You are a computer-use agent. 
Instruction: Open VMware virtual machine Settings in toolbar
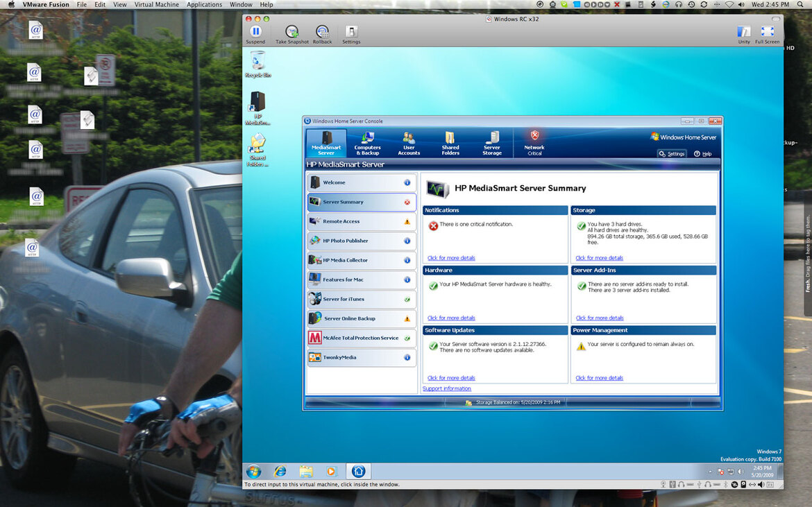(x=351, y=35)
